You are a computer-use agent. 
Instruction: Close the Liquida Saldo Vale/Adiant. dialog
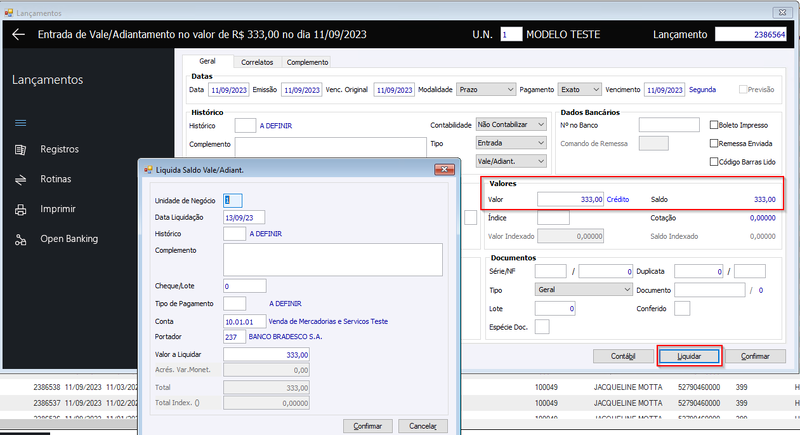pyautogui.click(x=444, y=169)
